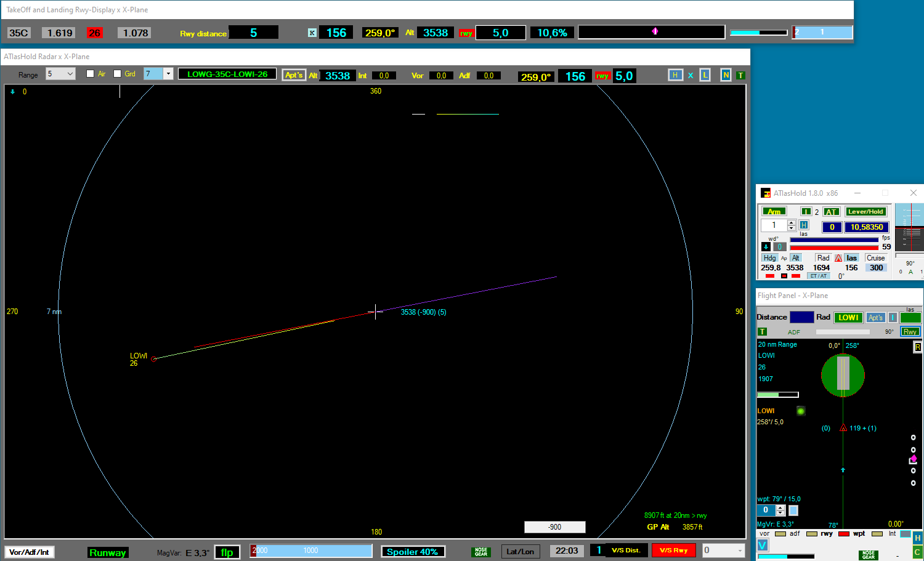Open the bottom-right dropdown showing 0

[723, 551]
